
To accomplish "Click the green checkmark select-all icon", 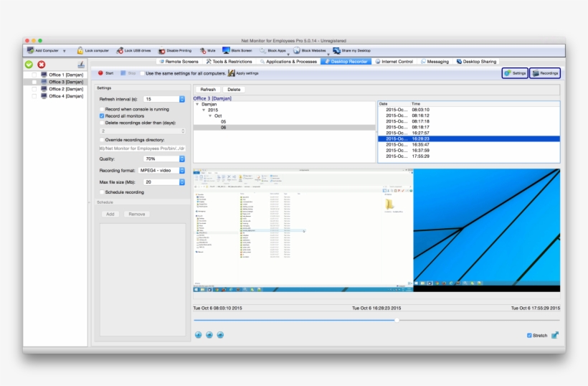I will click(x=29, y=65).
